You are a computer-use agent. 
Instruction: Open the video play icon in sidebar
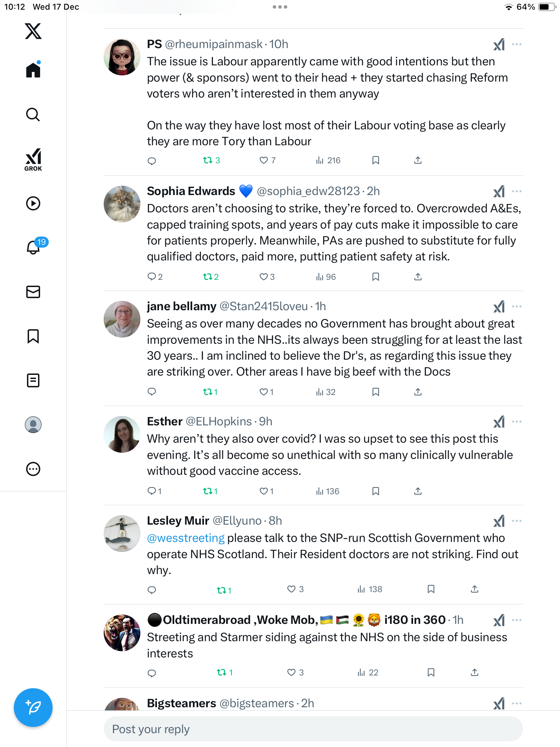coord(33,203)
